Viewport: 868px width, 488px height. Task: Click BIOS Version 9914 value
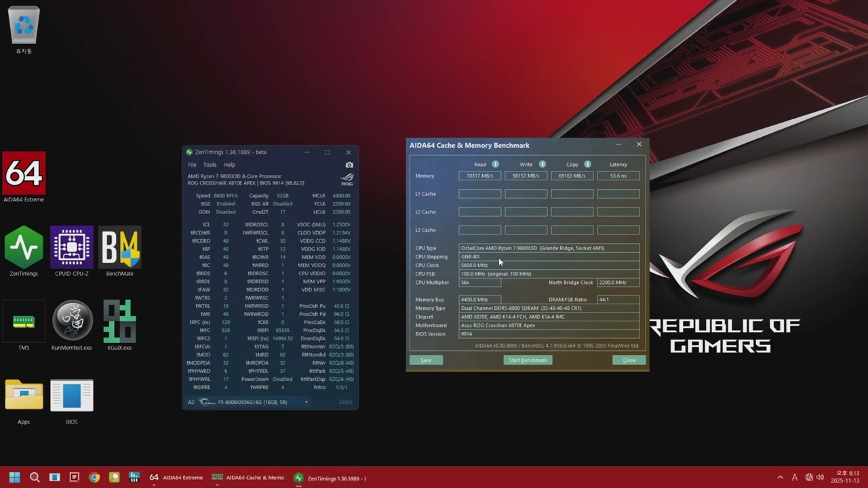pyautogui.click(x=549, y=333)
